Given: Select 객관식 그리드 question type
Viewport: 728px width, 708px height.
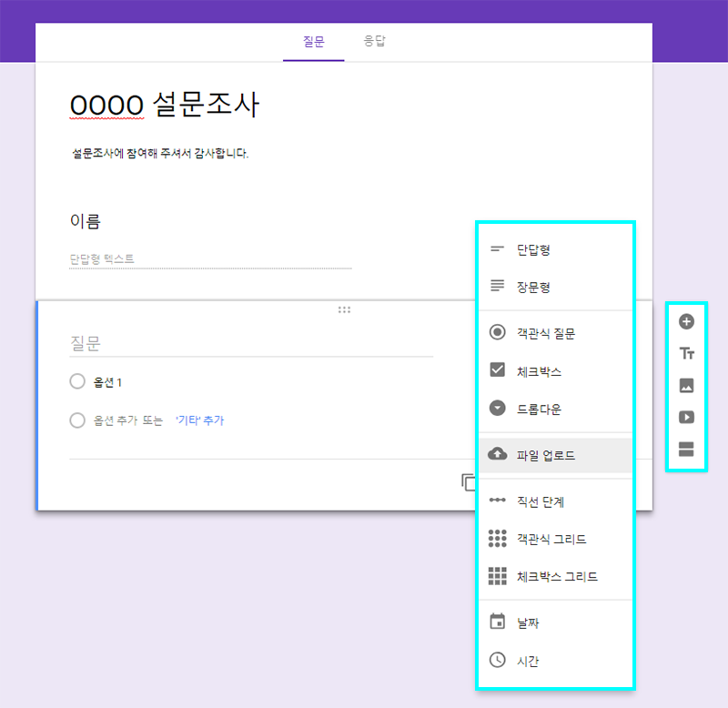Looking at the screenshot, I should point(555,539).
